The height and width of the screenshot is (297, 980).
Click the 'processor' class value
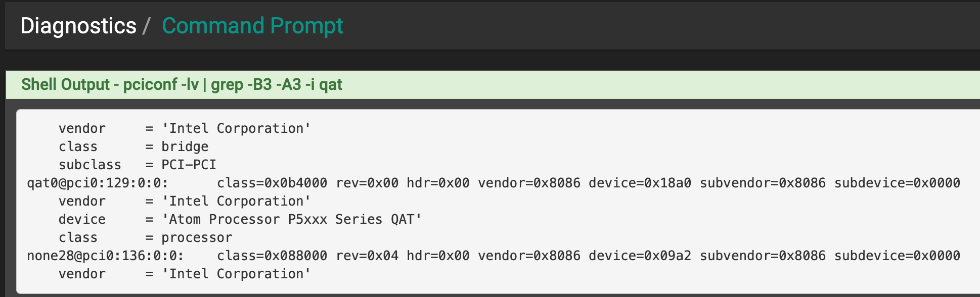pyautogui.click(x=197, y=237)
